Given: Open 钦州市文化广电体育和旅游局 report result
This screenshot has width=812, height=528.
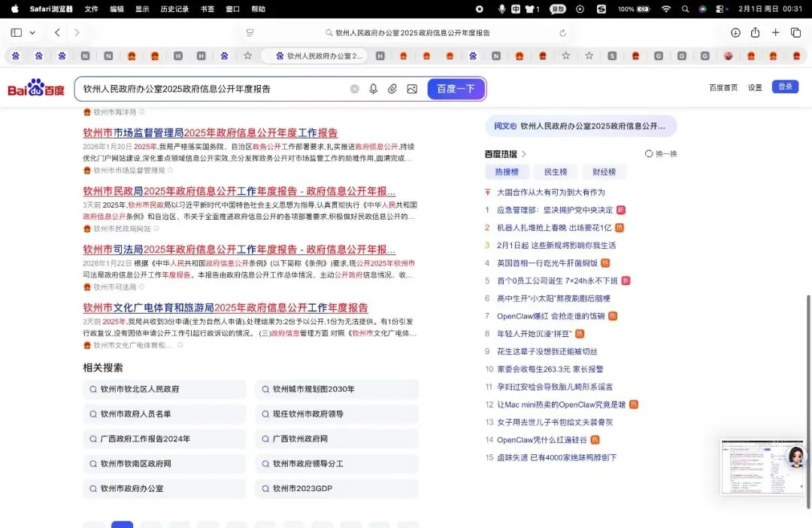Looking at the screenshot, I should tap(226, 308).
